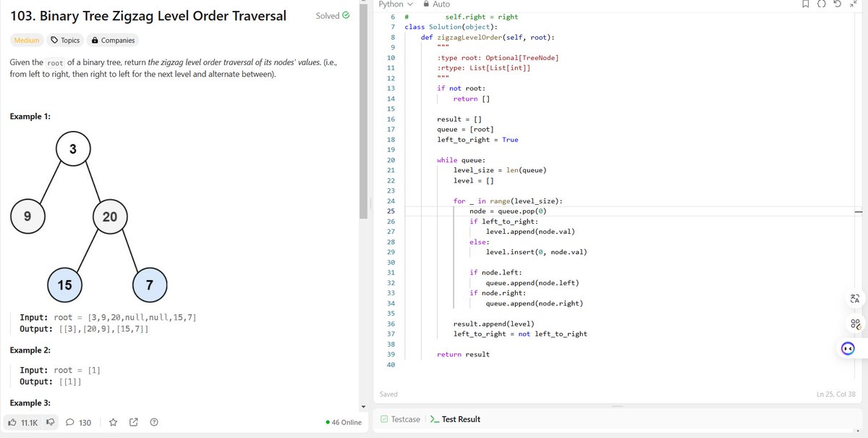Click tree node 15 in the diagram

[64, 285]
